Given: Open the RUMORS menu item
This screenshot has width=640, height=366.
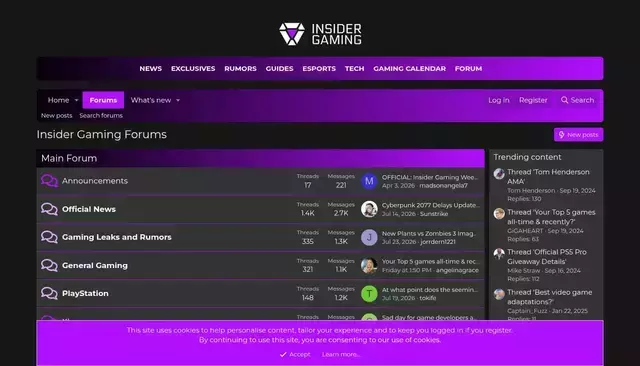Looking at the screenshot, I should point(240,69).
